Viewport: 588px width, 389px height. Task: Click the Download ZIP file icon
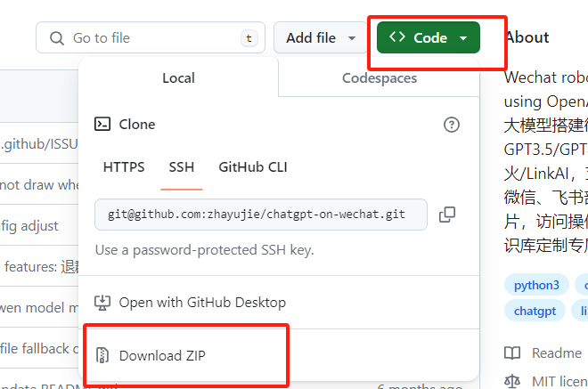point(103,356)
